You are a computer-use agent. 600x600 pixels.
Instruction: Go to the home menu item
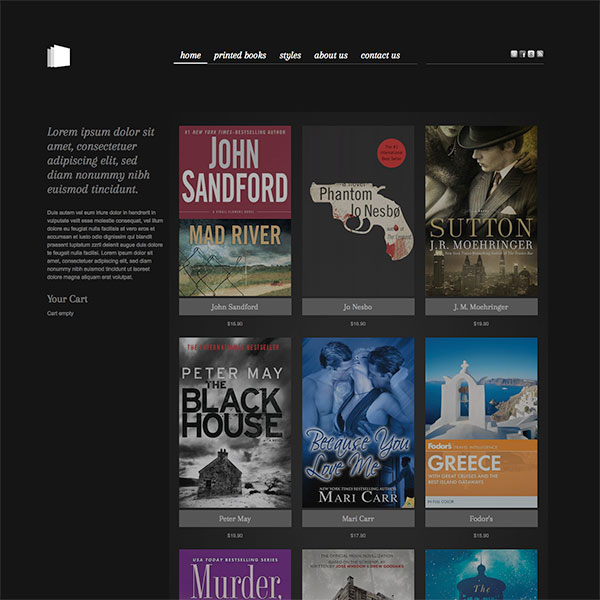(190, 55)
